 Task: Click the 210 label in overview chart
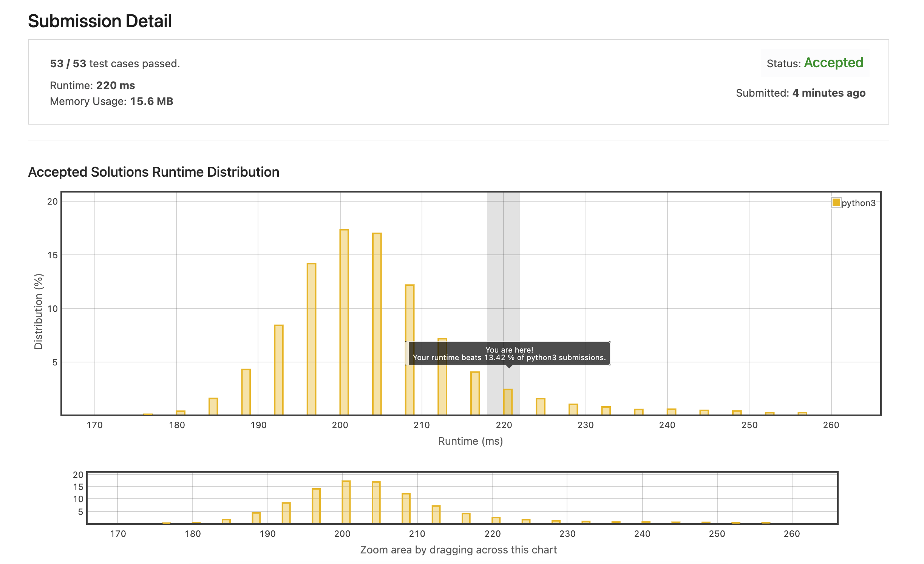point(417,534)
